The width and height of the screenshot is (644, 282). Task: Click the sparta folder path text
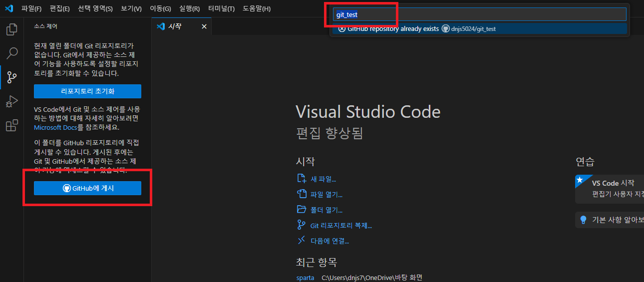372,278
